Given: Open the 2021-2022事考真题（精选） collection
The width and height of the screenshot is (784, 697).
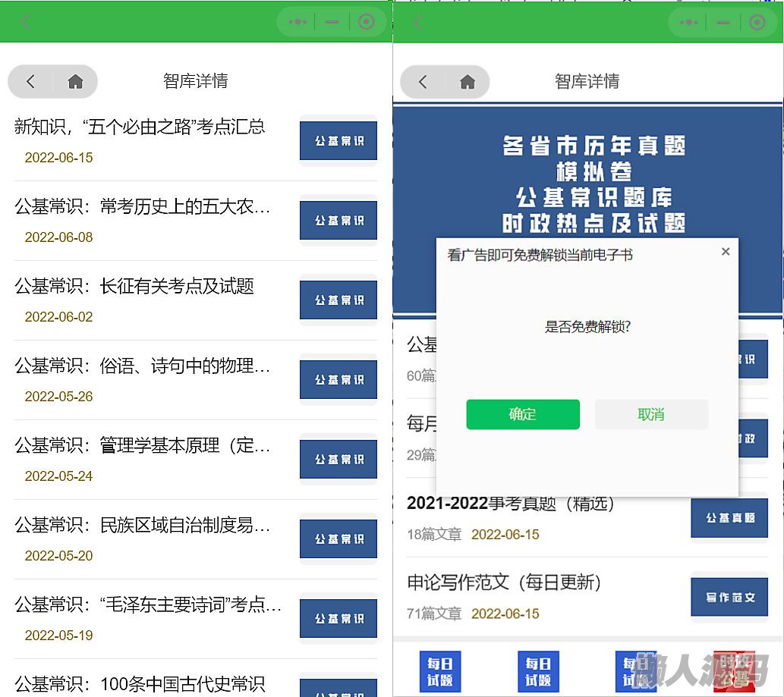Looking at the screenshot, I should pyautogui.click(x=511, y=504).
